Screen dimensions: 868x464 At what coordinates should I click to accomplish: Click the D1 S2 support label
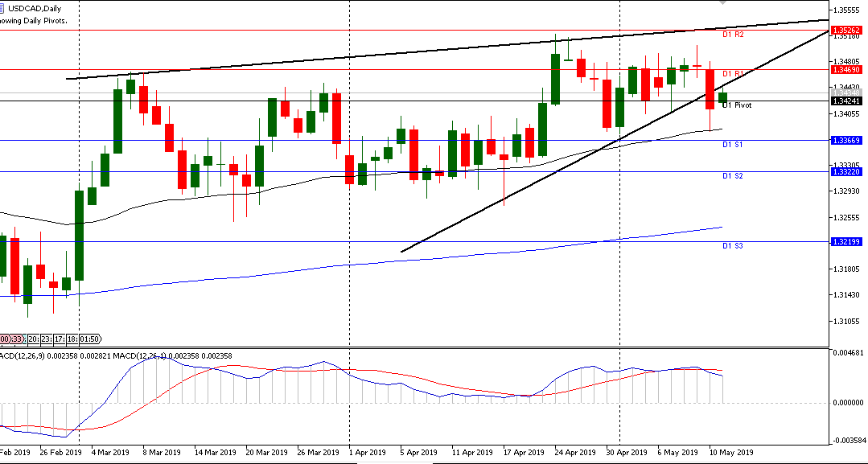tap(732, 176)
